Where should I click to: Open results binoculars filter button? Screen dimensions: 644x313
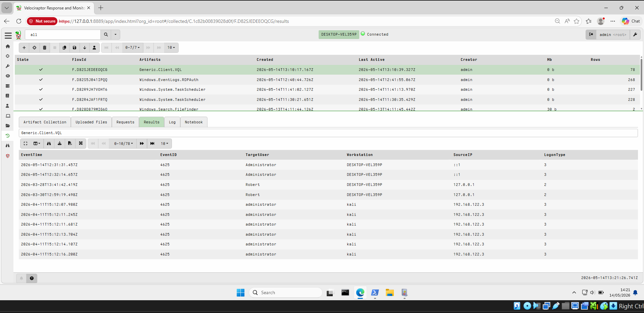49,144
